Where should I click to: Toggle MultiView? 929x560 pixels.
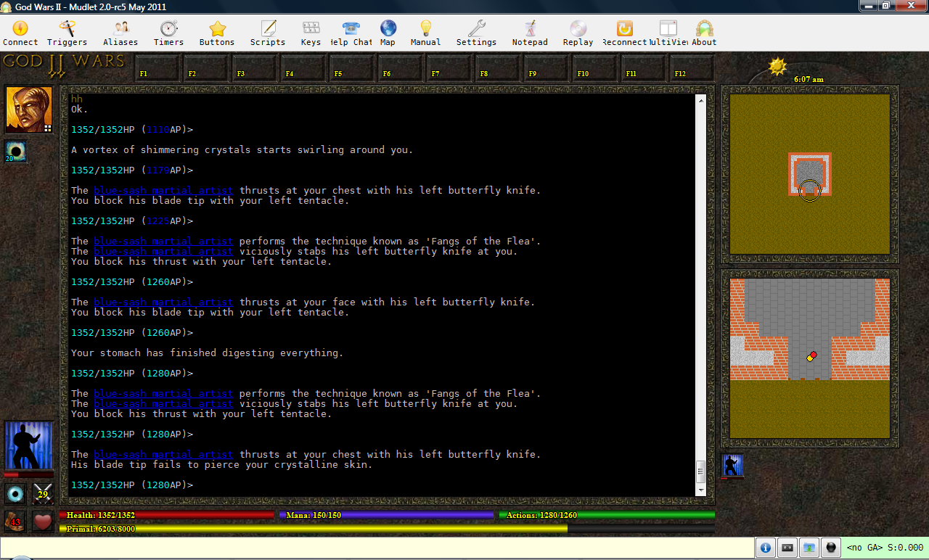[x=668, y=33]
